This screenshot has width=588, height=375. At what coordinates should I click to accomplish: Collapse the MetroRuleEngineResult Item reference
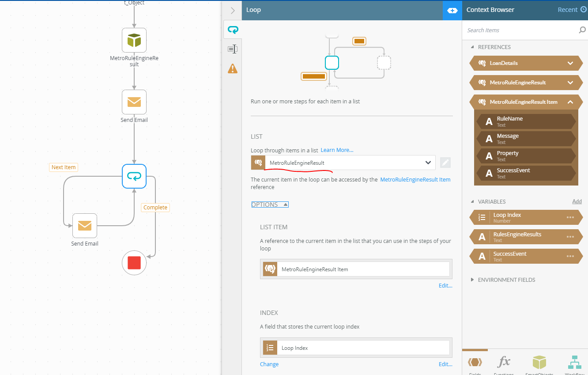click(x=570, y=102)
